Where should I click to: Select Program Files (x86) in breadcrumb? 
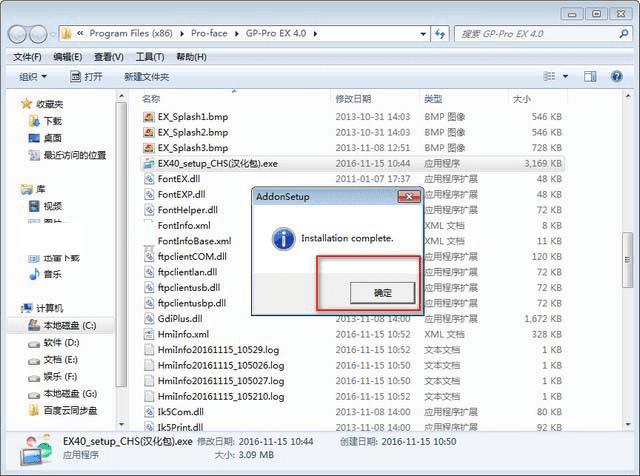pos(131,33)
